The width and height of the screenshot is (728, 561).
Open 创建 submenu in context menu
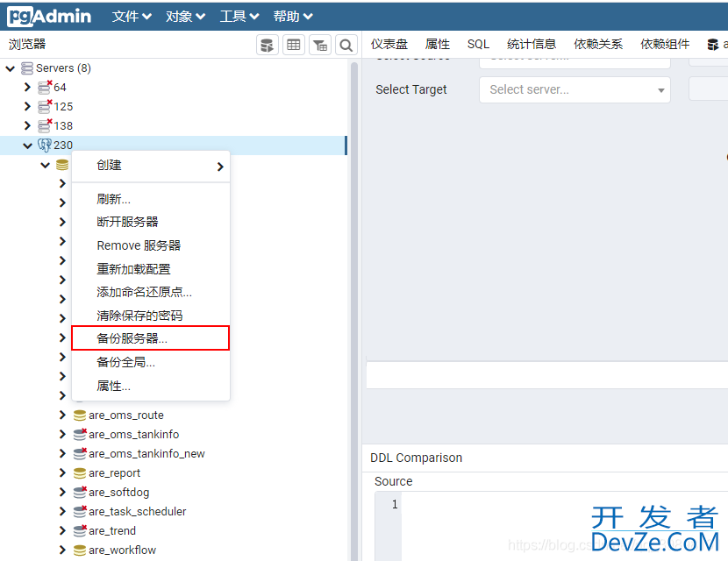151,166
